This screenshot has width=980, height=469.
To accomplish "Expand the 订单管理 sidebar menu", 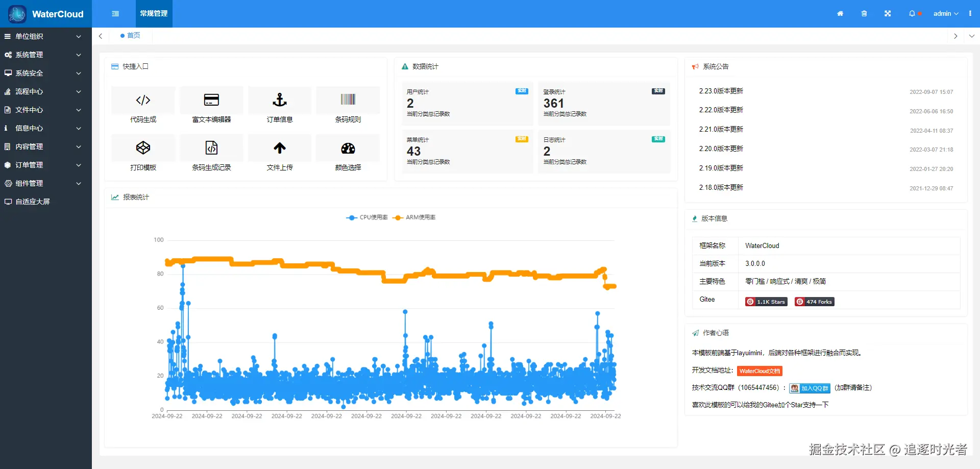I will pos(46,165).
